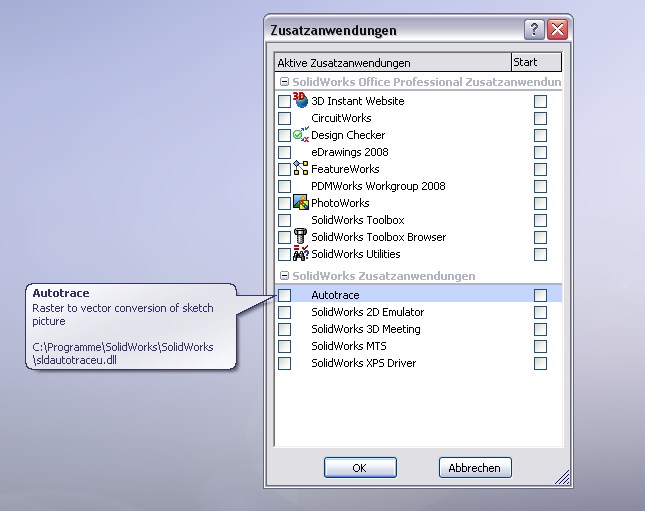The image size is (645, 511).
Task: Enable Start checkbox for SolidWorks Utilities
Action: point(540,254)
